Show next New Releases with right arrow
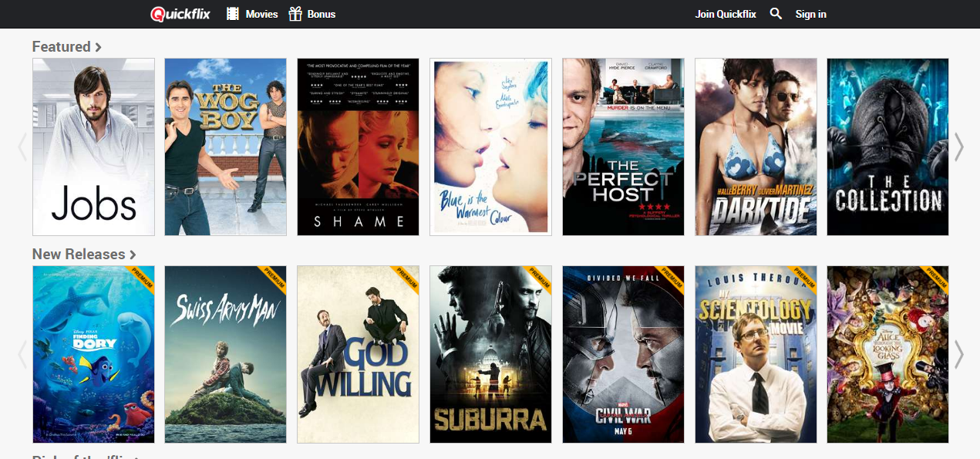 click(958, 354)
